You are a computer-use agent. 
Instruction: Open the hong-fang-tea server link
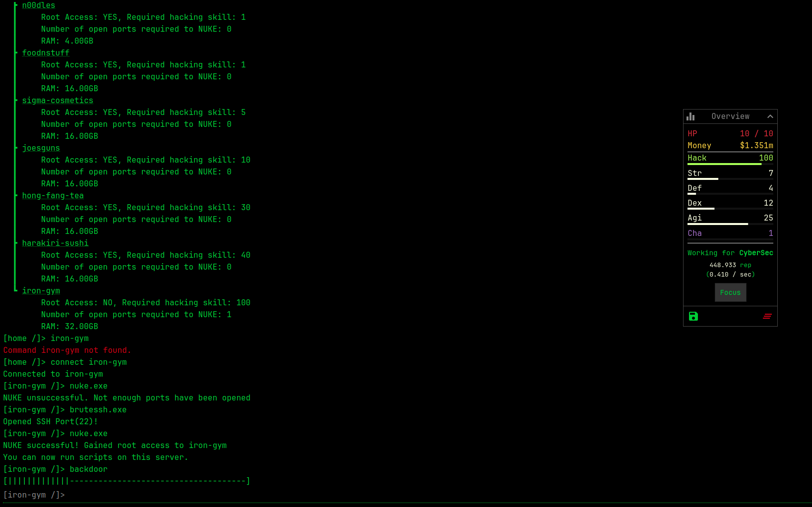[x=53, y=196]
